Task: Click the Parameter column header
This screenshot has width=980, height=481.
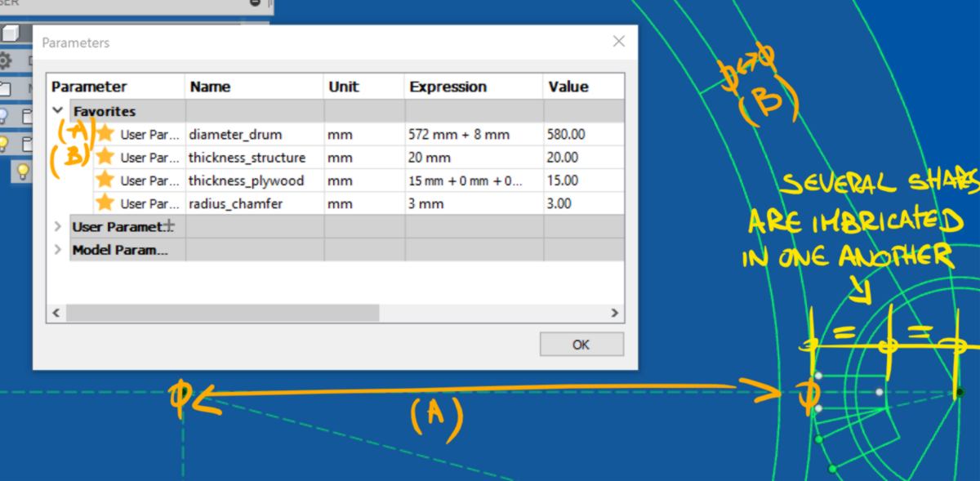Action: pos(117,87)
